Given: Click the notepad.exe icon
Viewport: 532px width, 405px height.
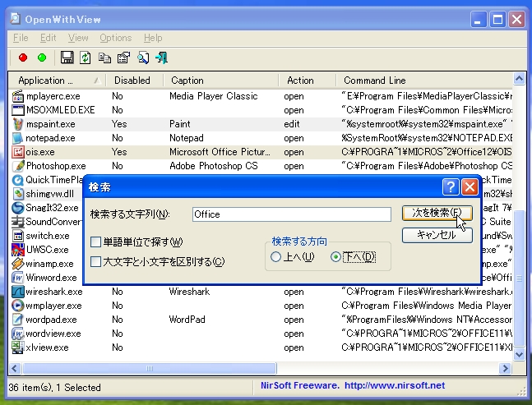Looking at the screenshot, I should (17, 138).
